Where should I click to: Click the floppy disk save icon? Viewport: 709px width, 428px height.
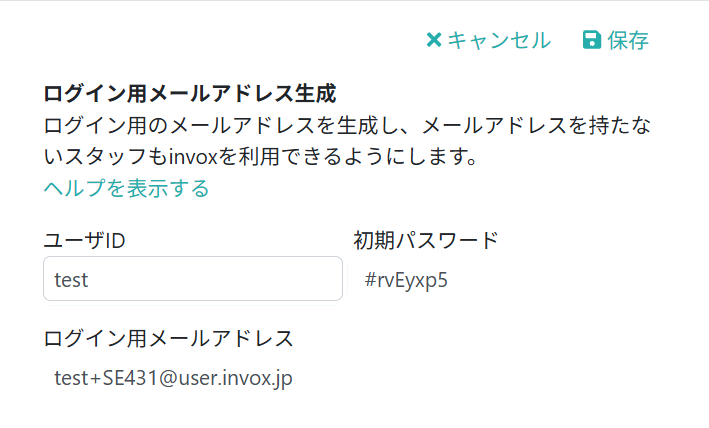point(591,40)
